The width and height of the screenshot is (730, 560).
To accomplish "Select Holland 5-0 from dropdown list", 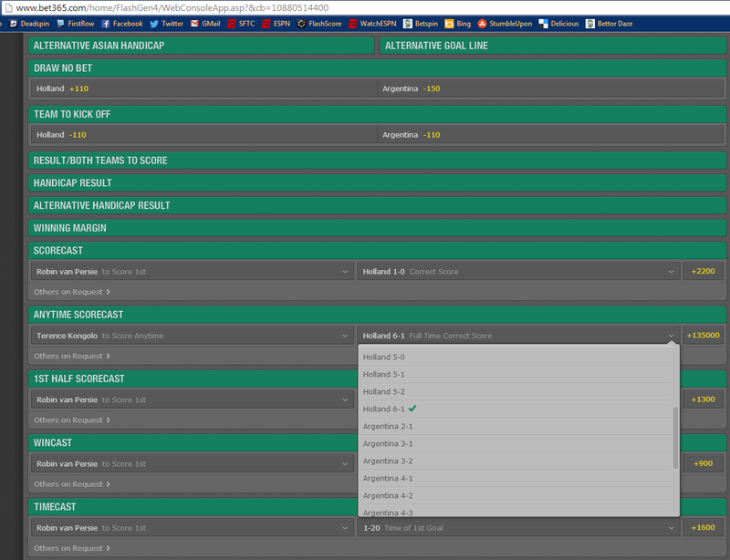I will [516, 357].
